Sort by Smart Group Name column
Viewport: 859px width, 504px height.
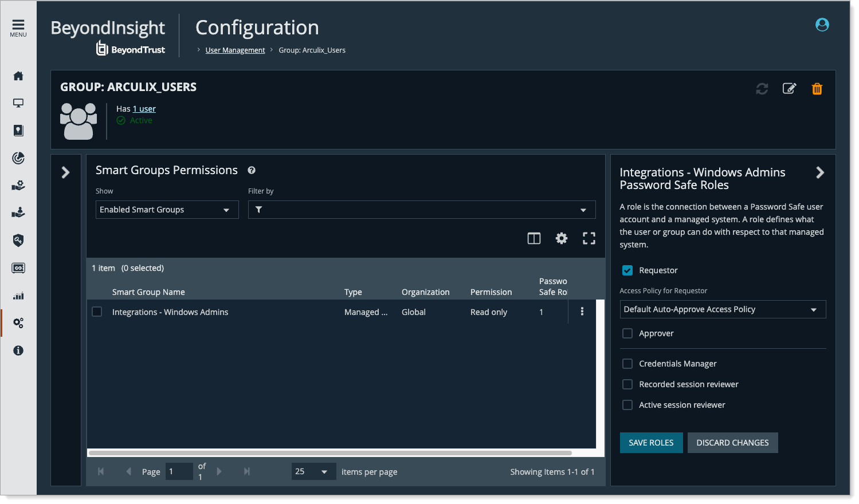(148, 292)
